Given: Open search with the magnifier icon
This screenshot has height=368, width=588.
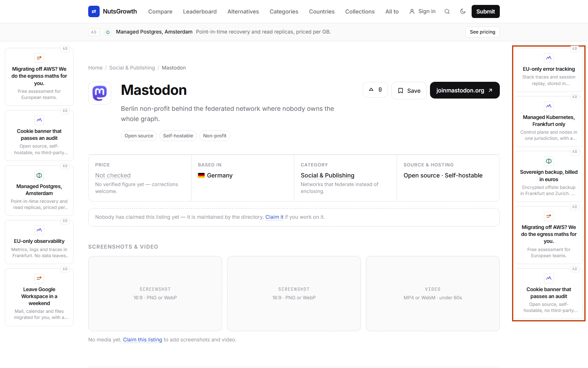Looking at the screenshot, I should click(447, 11).
